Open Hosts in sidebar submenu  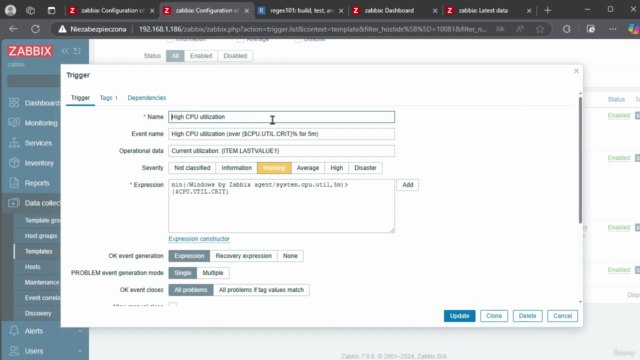(x=33, y=267)
